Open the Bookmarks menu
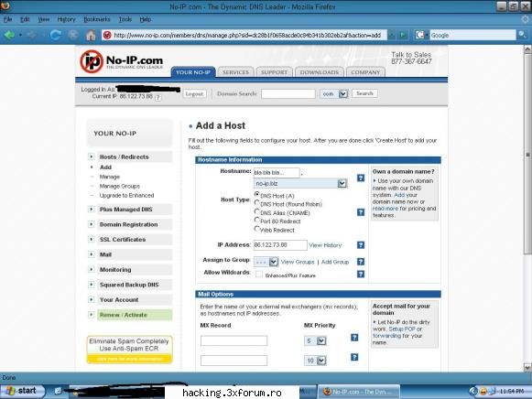This screenshot has width=532, height=399. [97, 19]
